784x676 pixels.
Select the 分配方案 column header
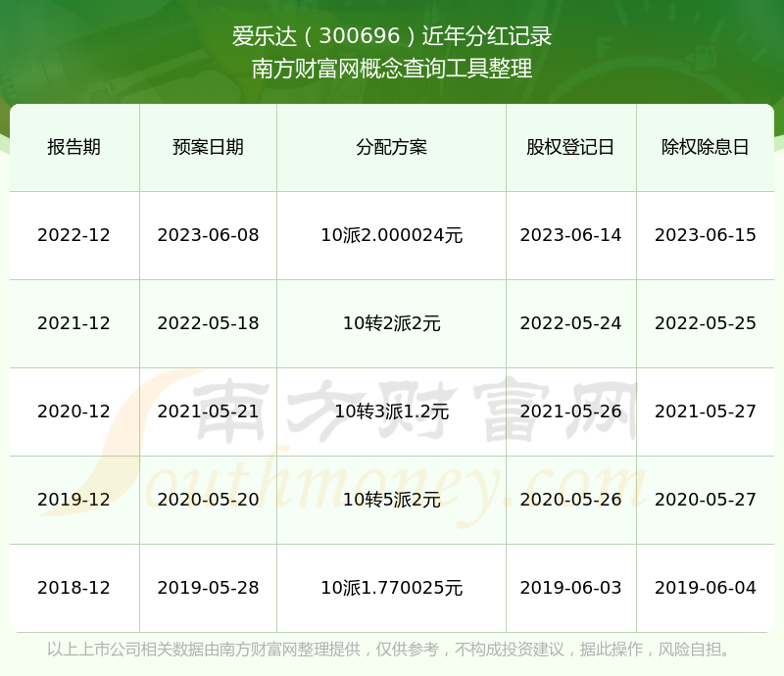391,147
